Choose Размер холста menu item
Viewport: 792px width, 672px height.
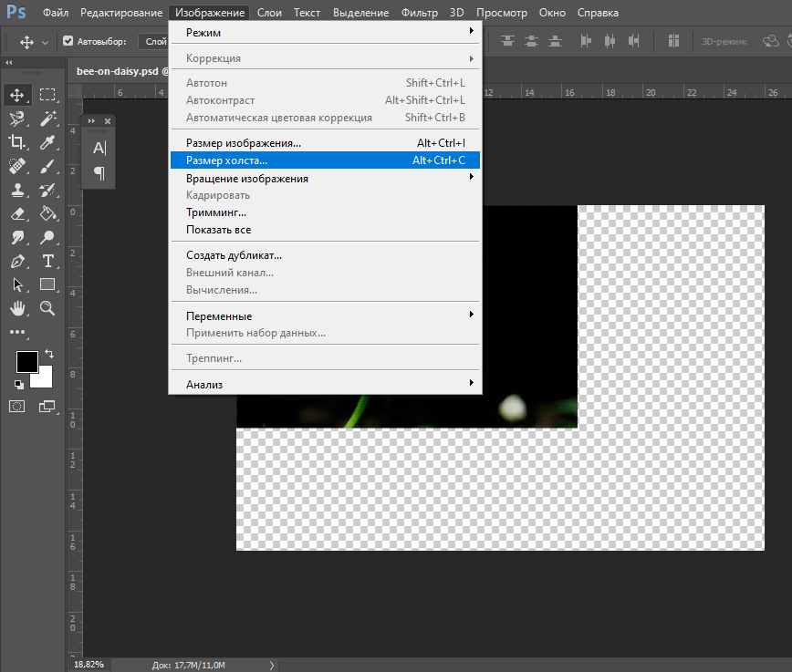pos(325,160)
